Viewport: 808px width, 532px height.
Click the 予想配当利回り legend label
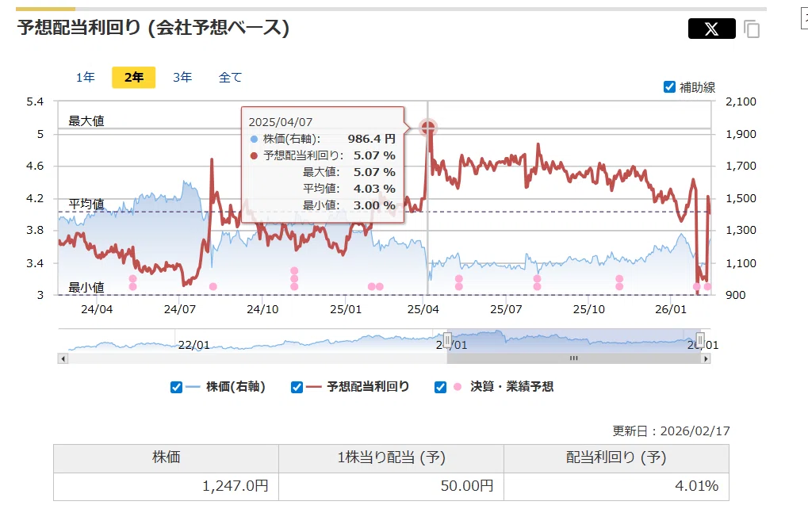point(368,387)
